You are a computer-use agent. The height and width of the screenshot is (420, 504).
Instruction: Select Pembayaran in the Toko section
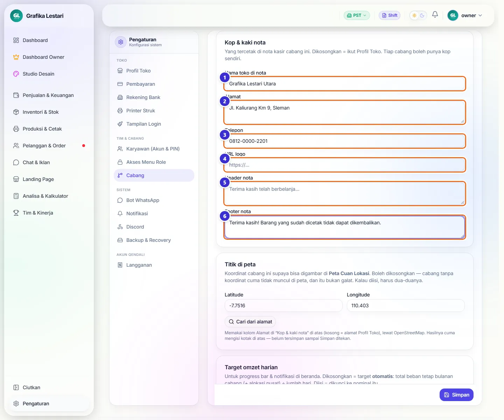click(x=154, y=84)
